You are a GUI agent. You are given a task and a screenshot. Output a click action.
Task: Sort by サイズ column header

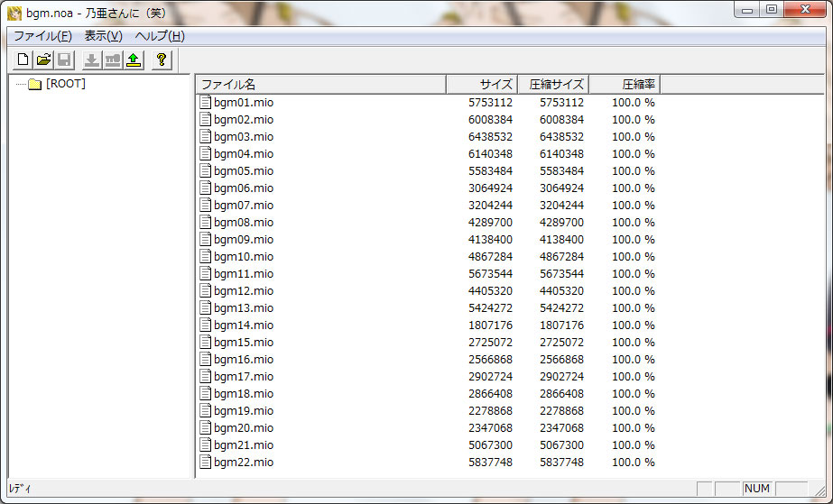[482, 84]
